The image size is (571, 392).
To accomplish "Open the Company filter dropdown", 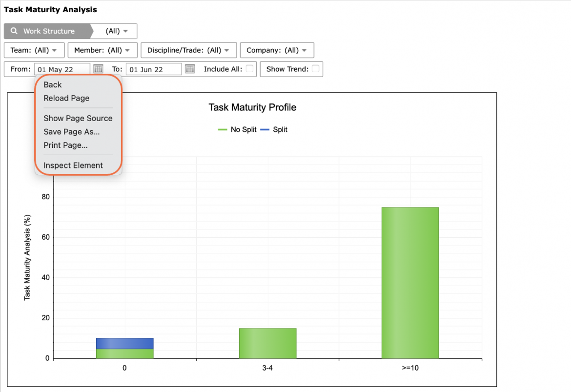I will (277, 50).
